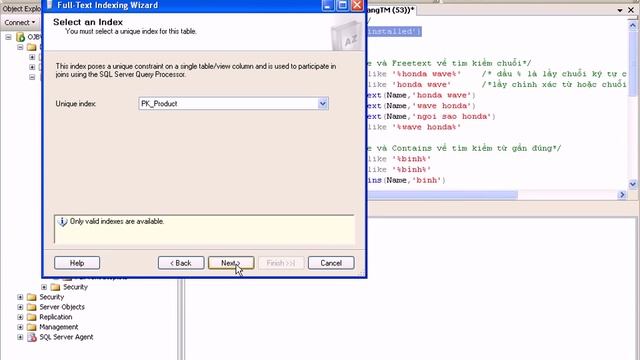Click the horizontal scroll right arrow

[x=622, y=195]
